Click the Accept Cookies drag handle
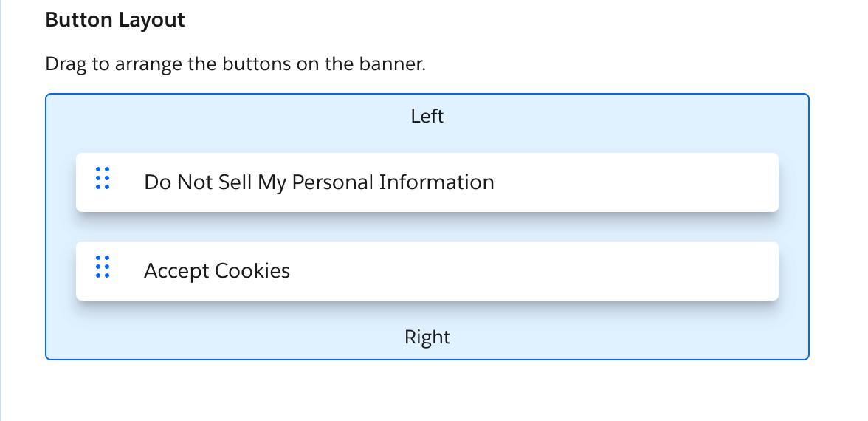 pos(103,267)
